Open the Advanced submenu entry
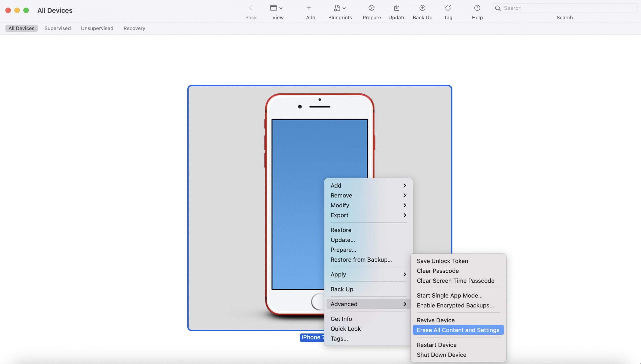641x364 pixels. coord(368,304)
